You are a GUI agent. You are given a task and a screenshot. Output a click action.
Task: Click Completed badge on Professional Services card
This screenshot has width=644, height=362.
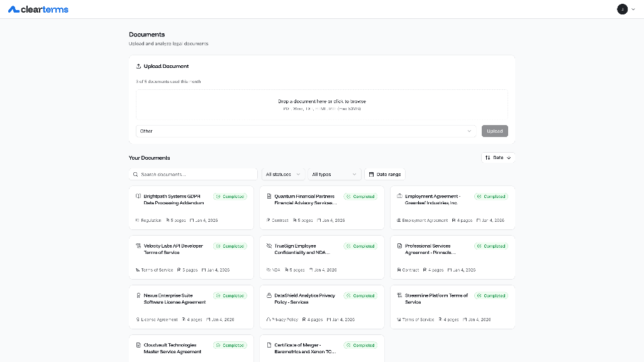[x=491, y=246]
